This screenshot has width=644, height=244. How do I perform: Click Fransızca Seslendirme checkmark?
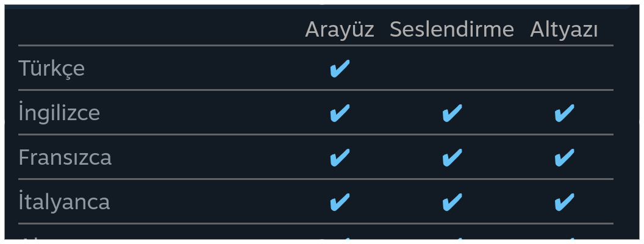tap(452, 157)
